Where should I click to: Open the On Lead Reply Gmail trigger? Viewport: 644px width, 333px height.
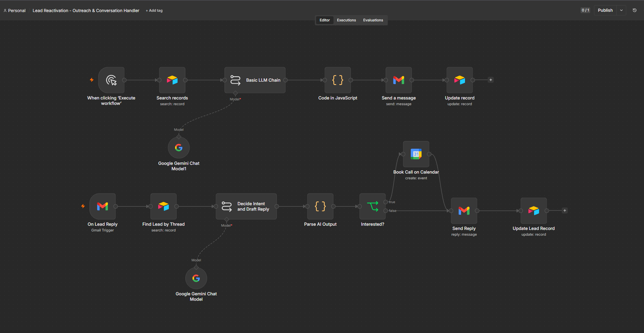pos(102,206)
